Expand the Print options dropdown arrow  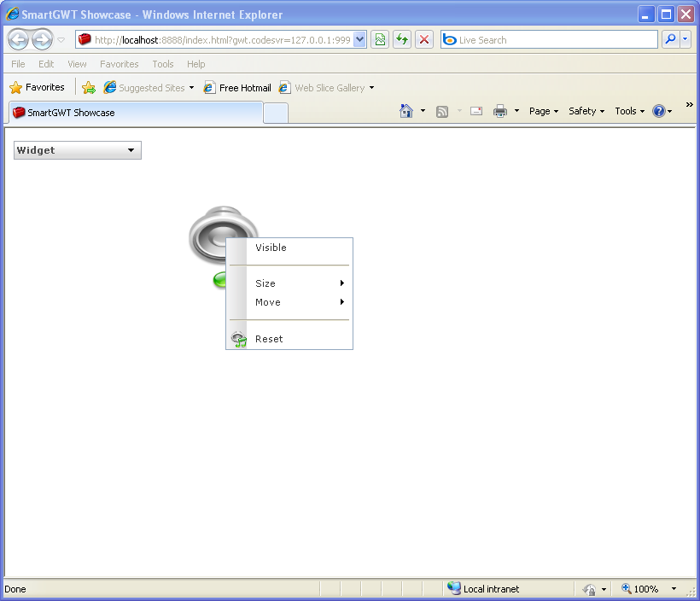517,111
